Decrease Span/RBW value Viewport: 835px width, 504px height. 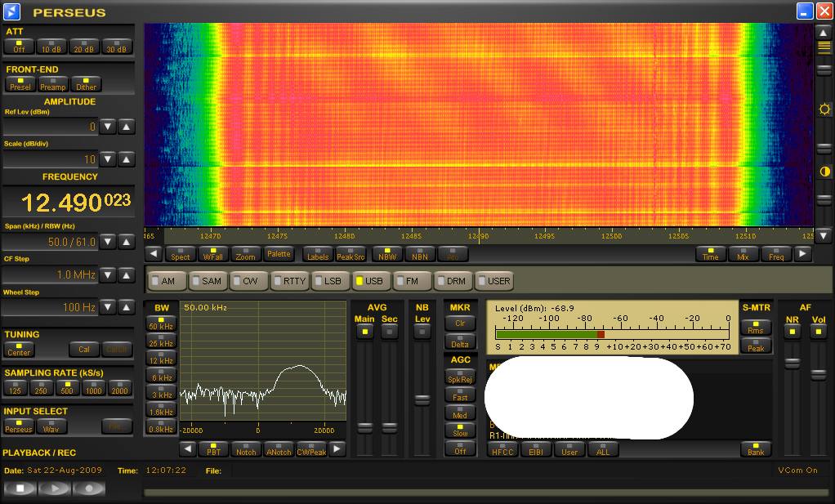[108, 242]
